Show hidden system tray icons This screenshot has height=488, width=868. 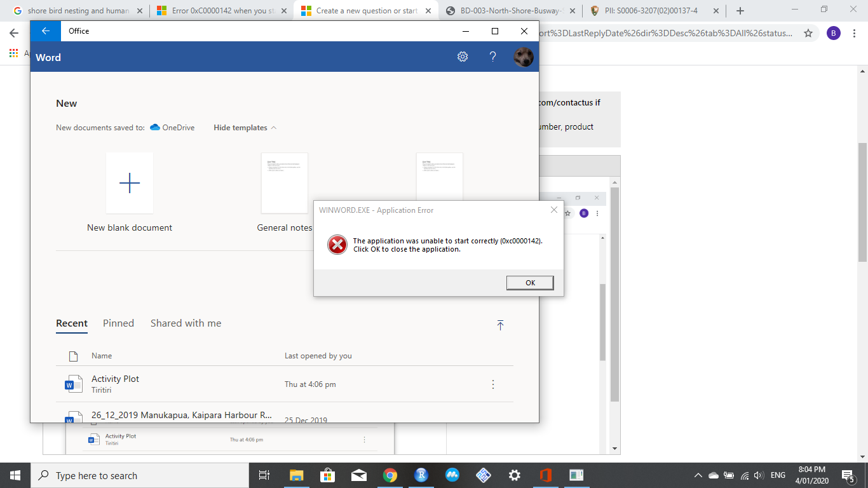pos(698,475)
